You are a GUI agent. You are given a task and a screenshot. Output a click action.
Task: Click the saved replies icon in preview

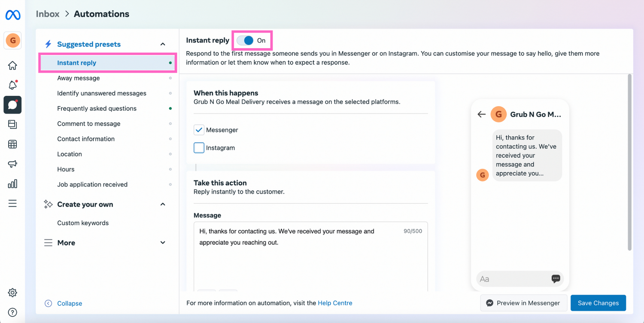coord(556,279)
